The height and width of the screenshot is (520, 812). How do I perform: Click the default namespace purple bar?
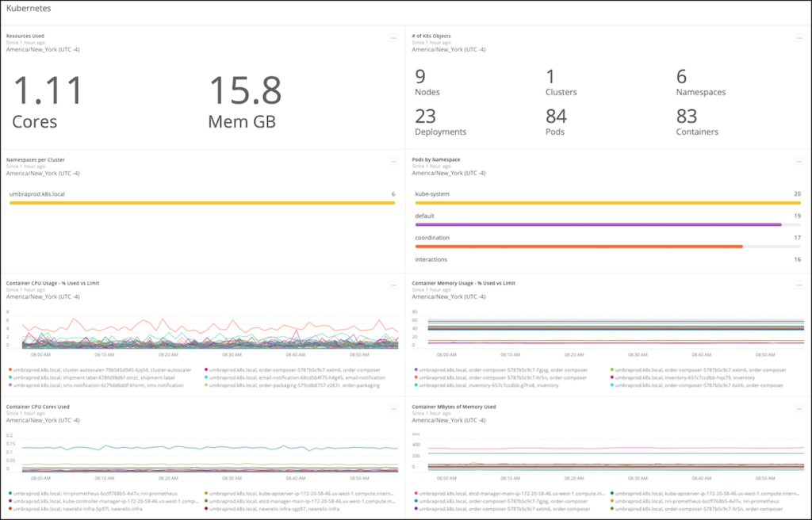coord(598,224)
